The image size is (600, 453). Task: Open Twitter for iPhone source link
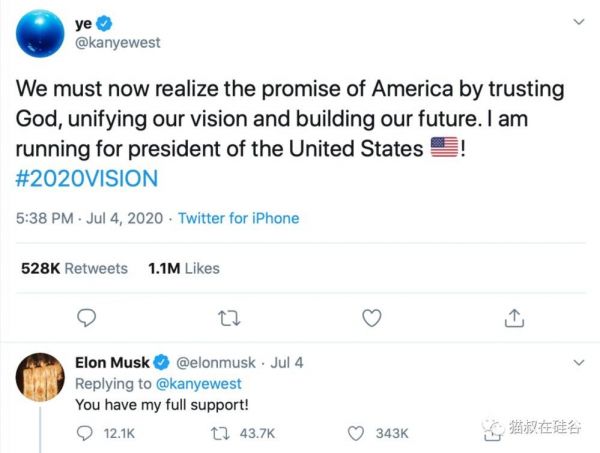tap(238, 218)
